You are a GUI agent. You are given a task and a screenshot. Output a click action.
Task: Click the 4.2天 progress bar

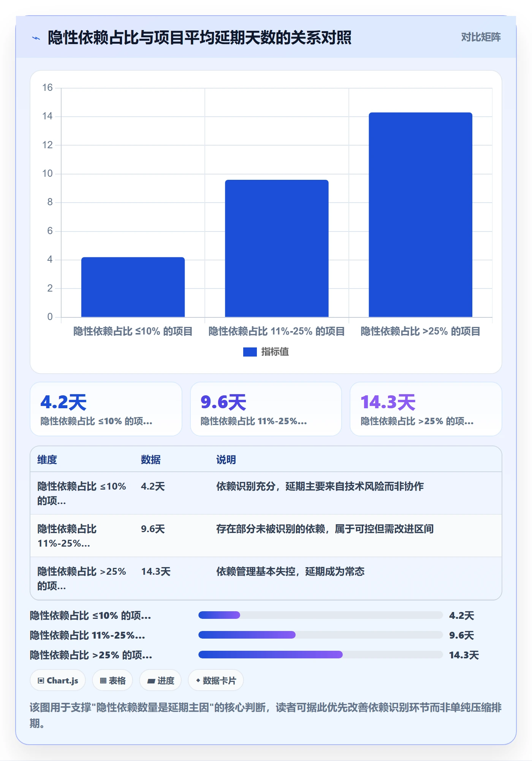(x=320, y=615)
